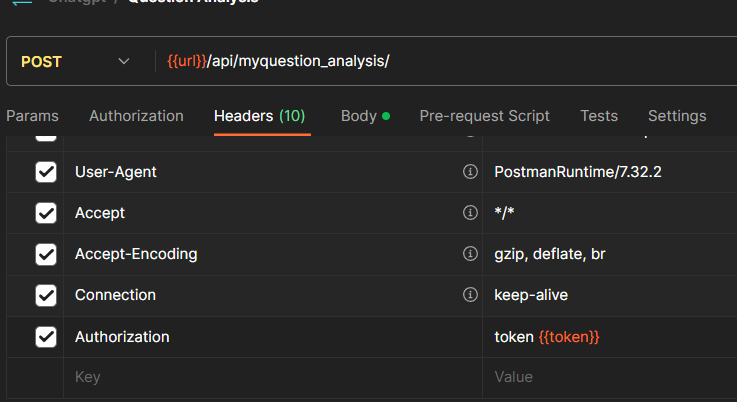The height and width of the screenshot is (402, 737).
Task: Click info icon next to User-Agent header
Action: pyautogui.click(x=470, y=172)
